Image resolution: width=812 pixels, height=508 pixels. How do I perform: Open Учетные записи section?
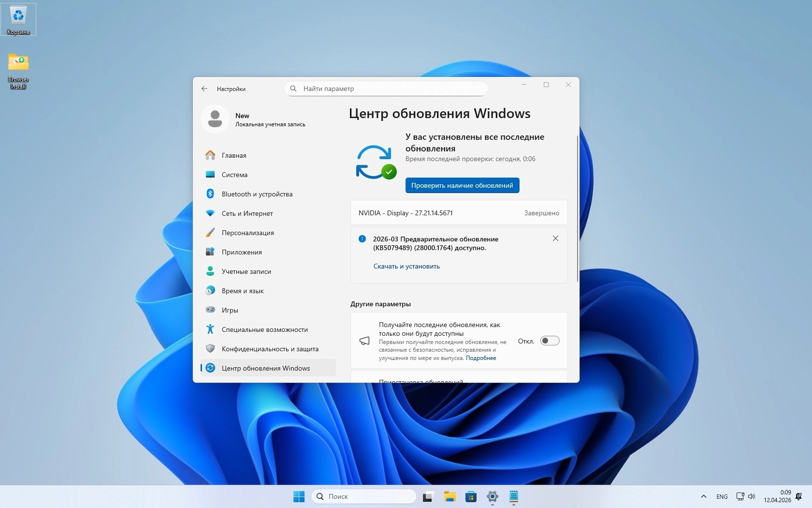click(x=268, y=271)
